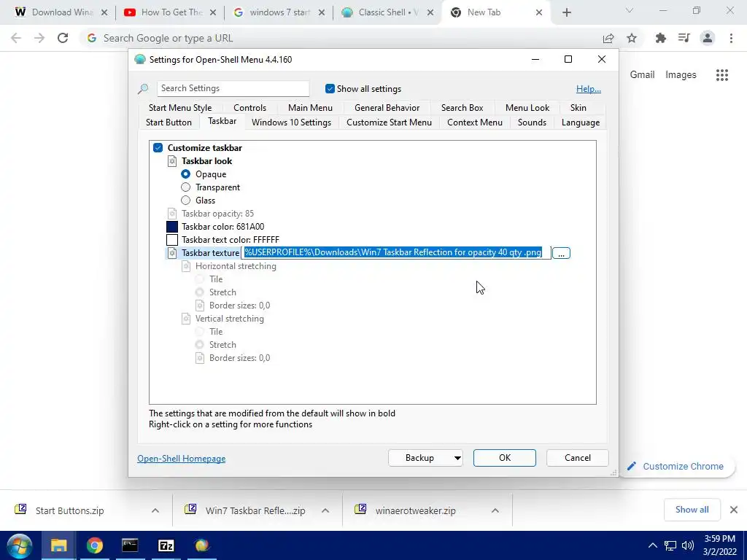Select Tile under Horizontal stretching
The height and width of the screenshot is (560, 747).
(200, 279)
